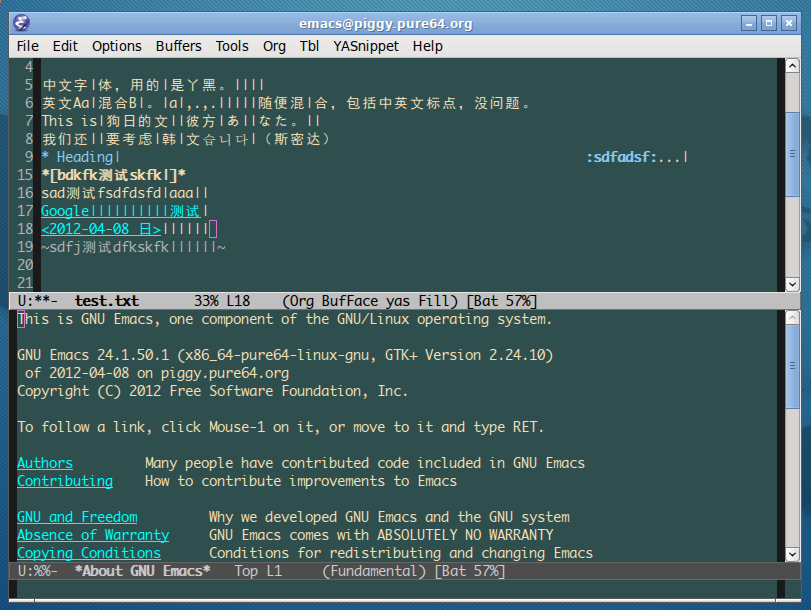Open the Edit menu
This screenshot has height=610, width=811.
tap(65, 47)
